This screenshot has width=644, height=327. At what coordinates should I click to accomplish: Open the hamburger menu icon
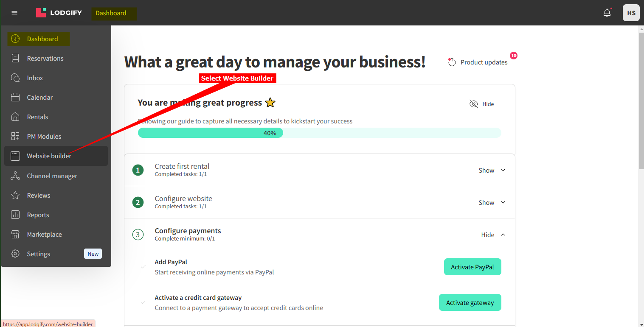tap(14, 13)
